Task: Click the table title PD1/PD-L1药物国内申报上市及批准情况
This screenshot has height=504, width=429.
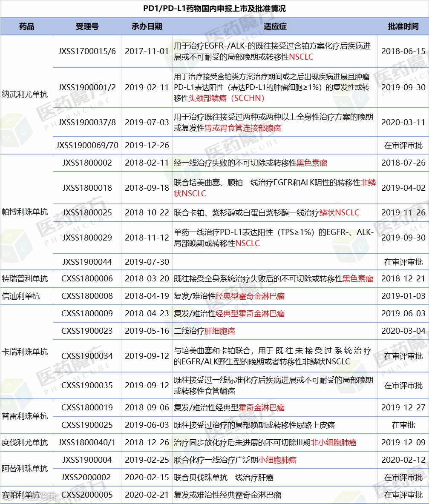Action: click(214, 9)
